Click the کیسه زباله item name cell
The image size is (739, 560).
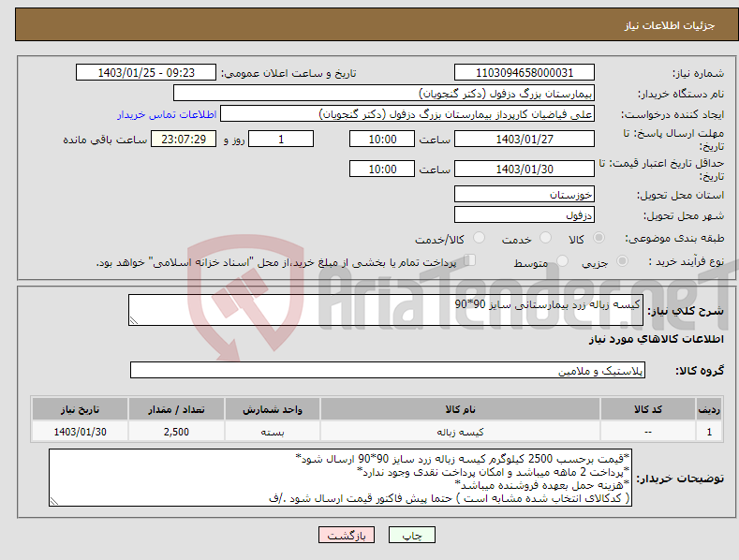point(461,432)
